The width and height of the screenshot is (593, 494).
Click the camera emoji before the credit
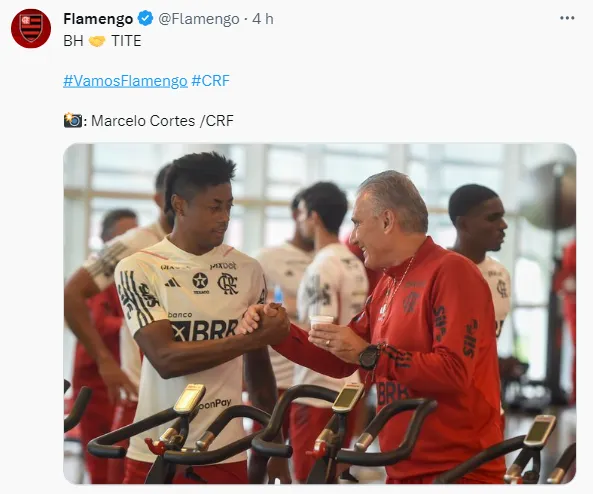[x=73, y=120]
